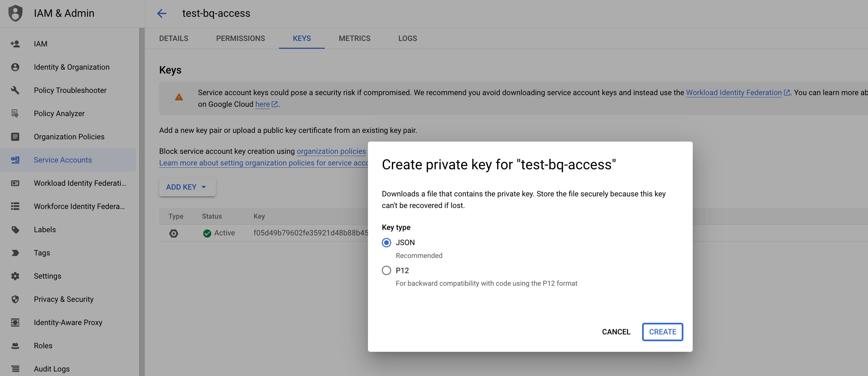Follow the organization policies link

pos(331,152)
